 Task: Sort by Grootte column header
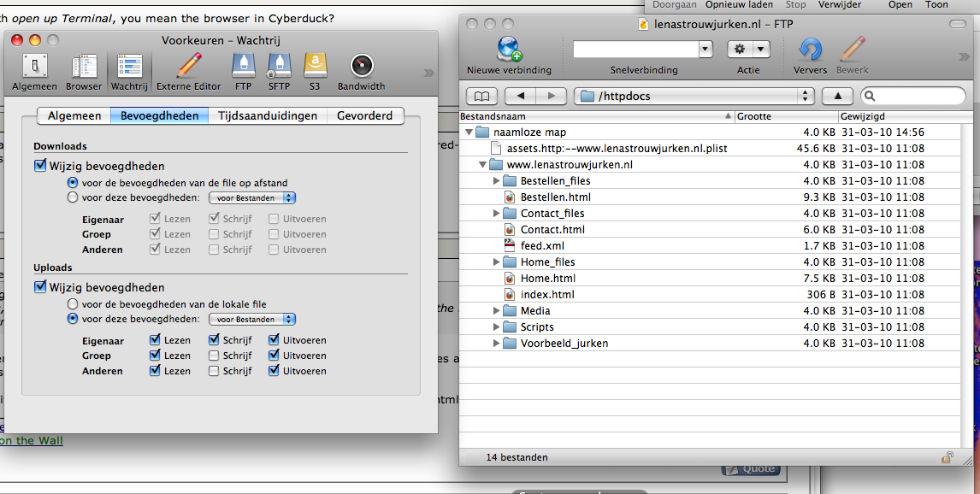[786, 116]
